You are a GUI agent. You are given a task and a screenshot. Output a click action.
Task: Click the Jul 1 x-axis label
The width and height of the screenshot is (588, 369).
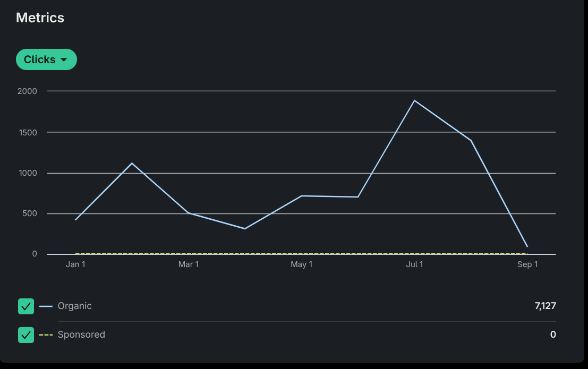[414, 264]
